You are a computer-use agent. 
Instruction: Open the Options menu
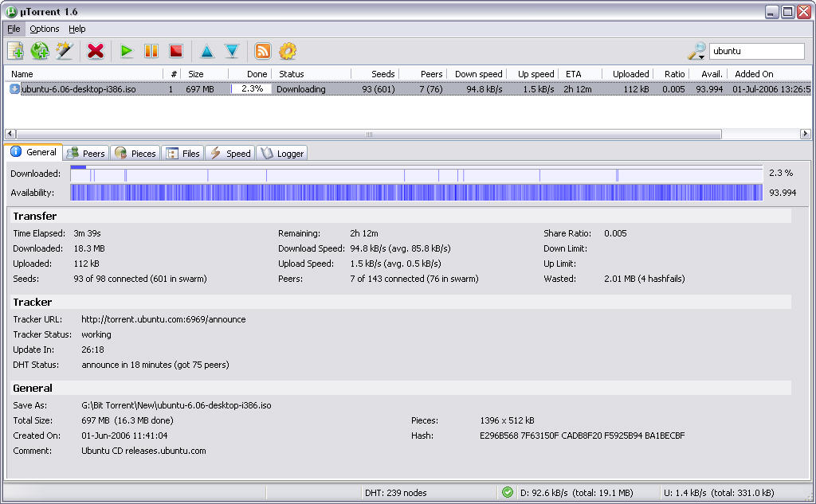(45, 29)
